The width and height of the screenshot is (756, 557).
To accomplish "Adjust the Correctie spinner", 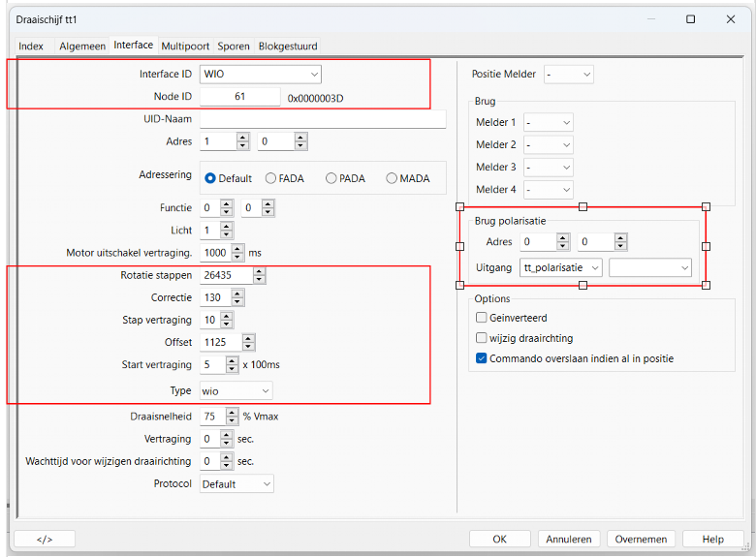I will pos(237,297).
